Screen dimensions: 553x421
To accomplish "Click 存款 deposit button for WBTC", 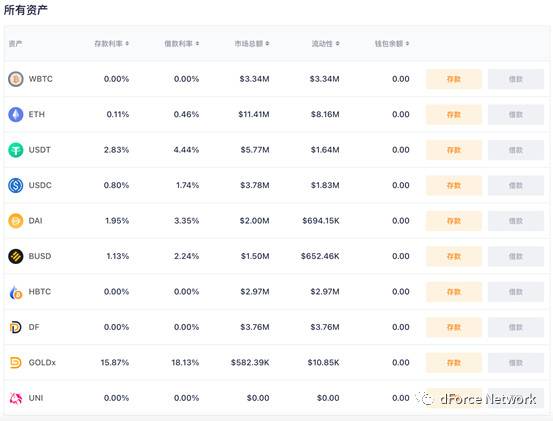I will click(454, 79).
